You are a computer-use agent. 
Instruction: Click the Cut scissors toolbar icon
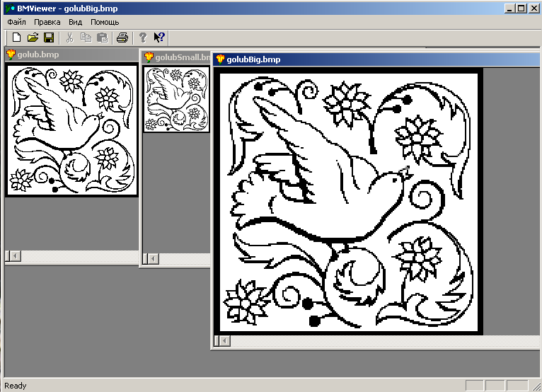(70, 38)
